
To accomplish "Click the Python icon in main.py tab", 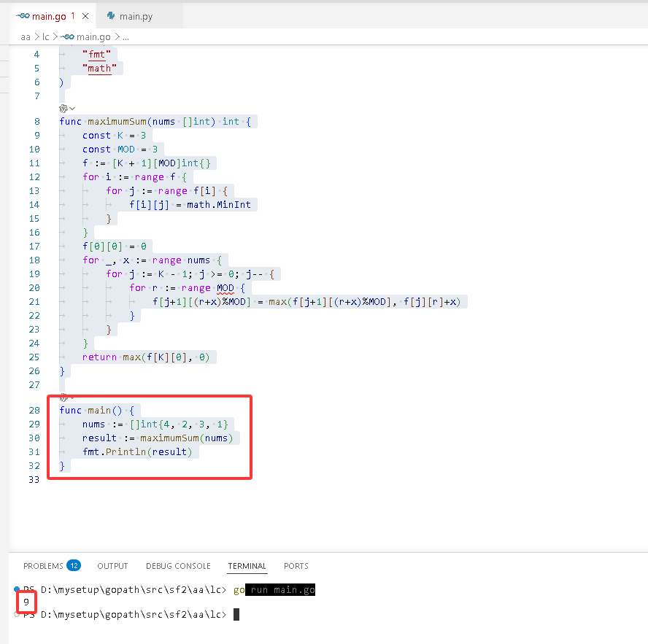I will pyautogui.click(x=111, y=16).
